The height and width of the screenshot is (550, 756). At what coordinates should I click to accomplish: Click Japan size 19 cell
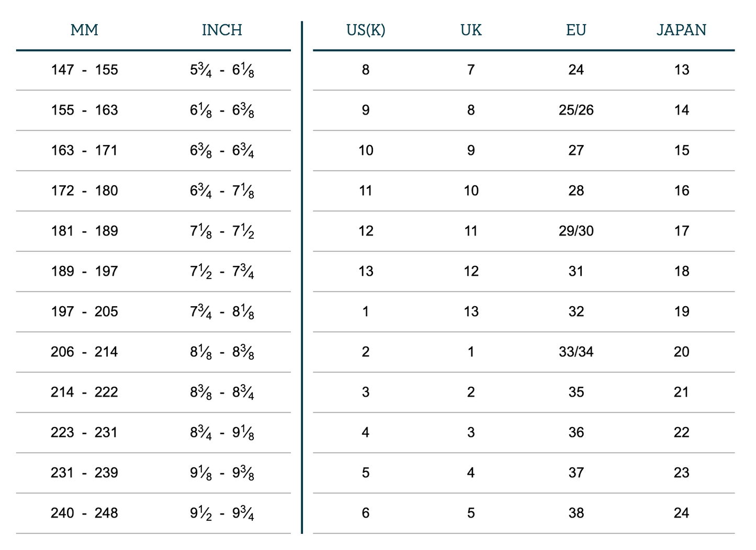(681, 312)
